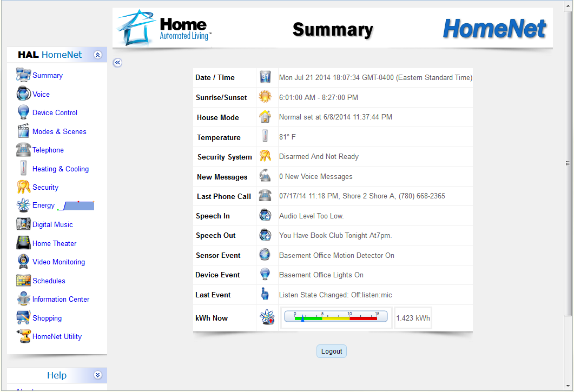Click the Security keys icon in sidebar
The image size is (574, 392).
[x=23, y=187]
